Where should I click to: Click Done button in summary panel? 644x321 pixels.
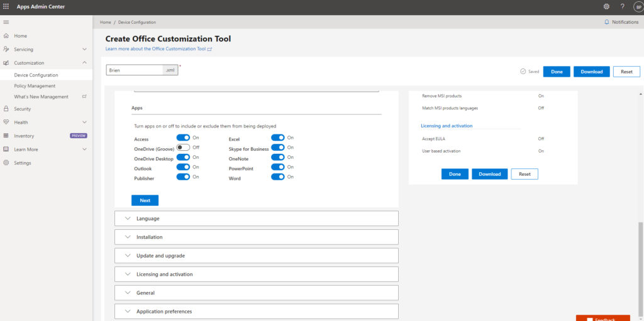coord(455,174)
